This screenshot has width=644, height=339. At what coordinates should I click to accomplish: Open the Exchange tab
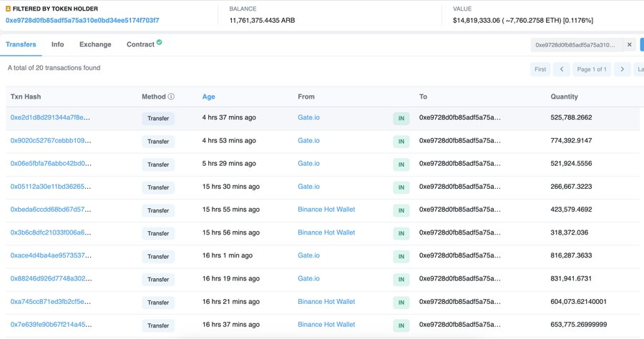click(x=95, y=44)
